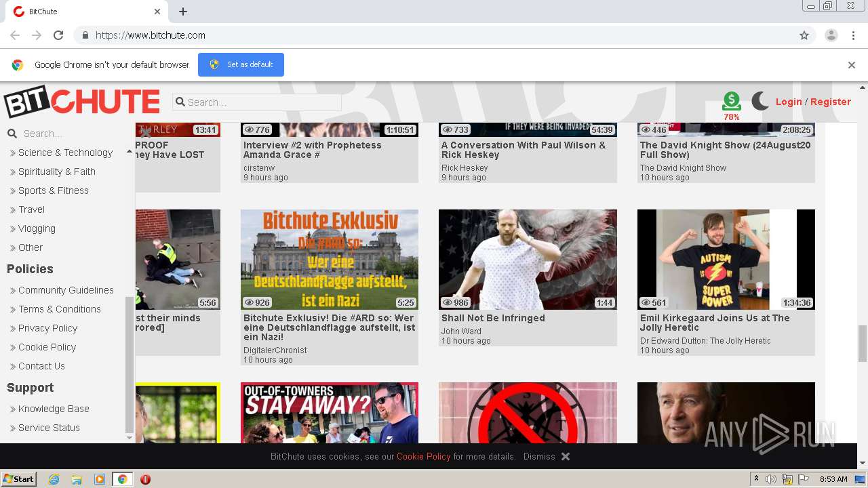868x488 pixels.
Task: Open file explorer from taskbar
Action: (77, 479)
